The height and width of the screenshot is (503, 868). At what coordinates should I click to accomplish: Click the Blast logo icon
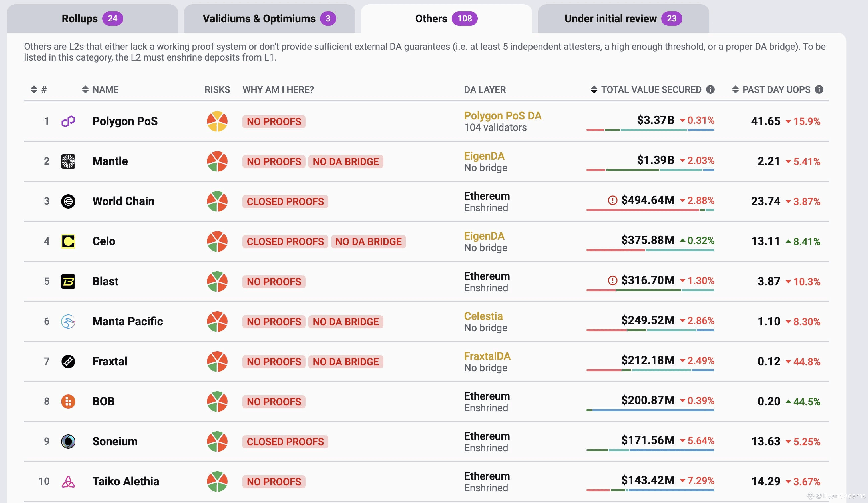[68, 281]
